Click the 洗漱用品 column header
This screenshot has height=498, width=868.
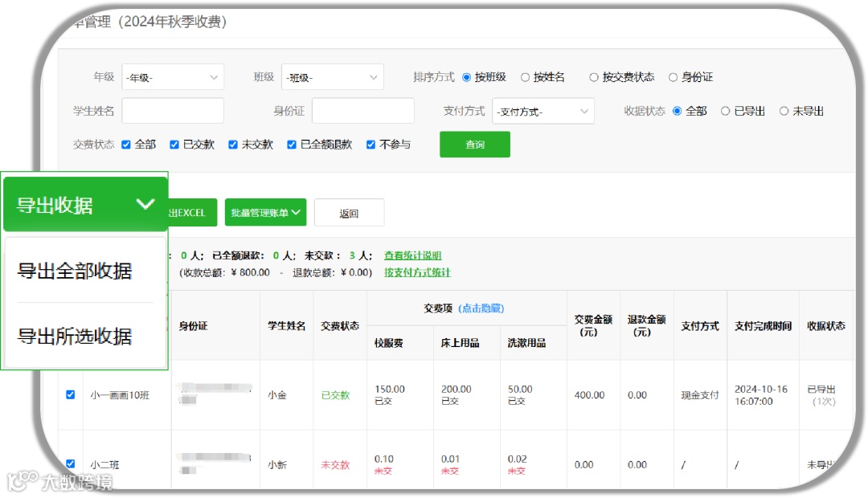(526, 343)
